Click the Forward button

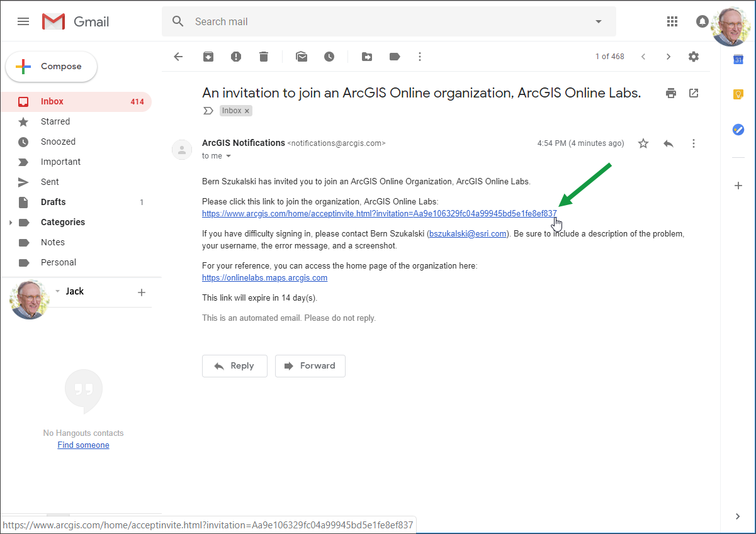pyautogui.click(x=310, y=366)
